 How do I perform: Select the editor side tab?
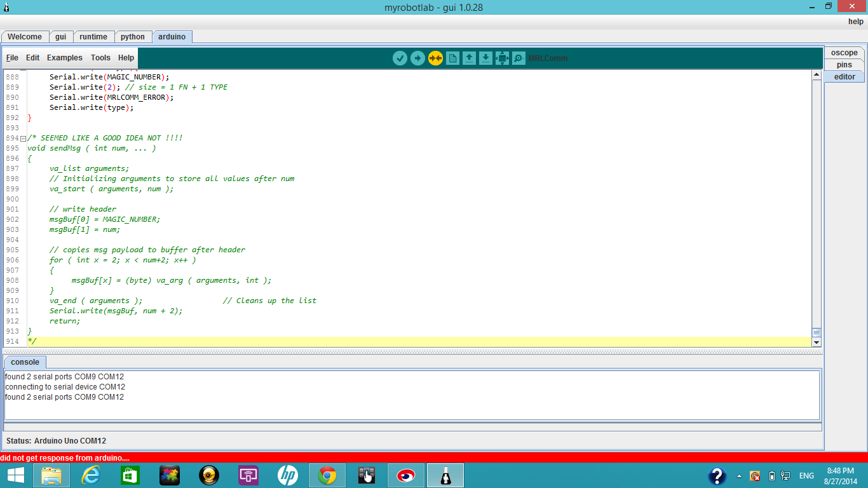click(x=844, y=77)
